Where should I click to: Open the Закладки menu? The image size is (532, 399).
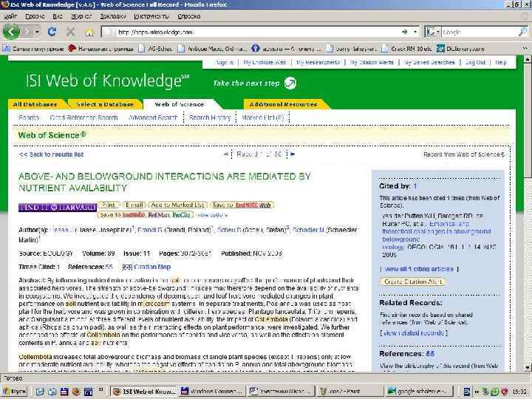pyautogui.click(x=113, y=16)
